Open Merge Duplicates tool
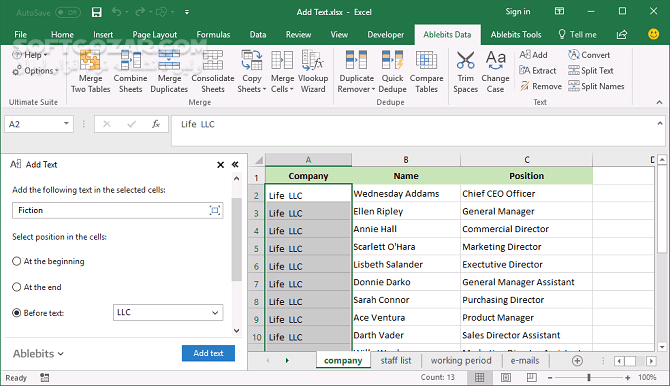Screen dimensions: 670x386 coord(169,71)
